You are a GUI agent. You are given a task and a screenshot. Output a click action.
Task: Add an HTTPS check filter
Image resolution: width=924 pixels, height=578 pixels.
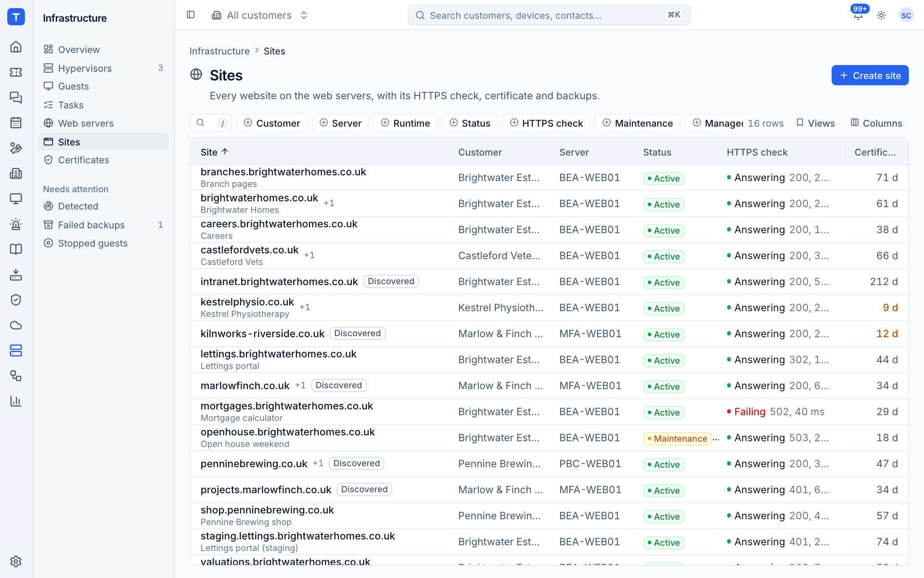546,123
